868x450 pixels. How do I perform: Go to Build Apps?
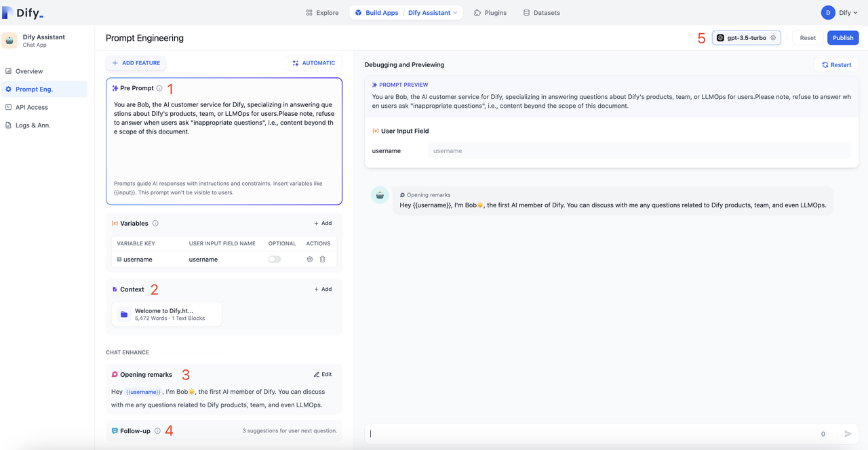click(x=377, y=13)
